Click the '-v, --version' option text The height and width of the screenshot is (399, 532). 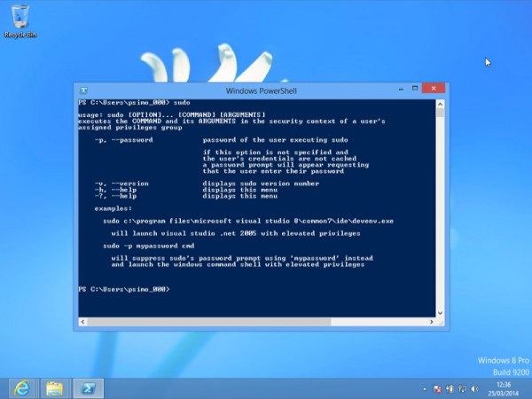point(121,184)
